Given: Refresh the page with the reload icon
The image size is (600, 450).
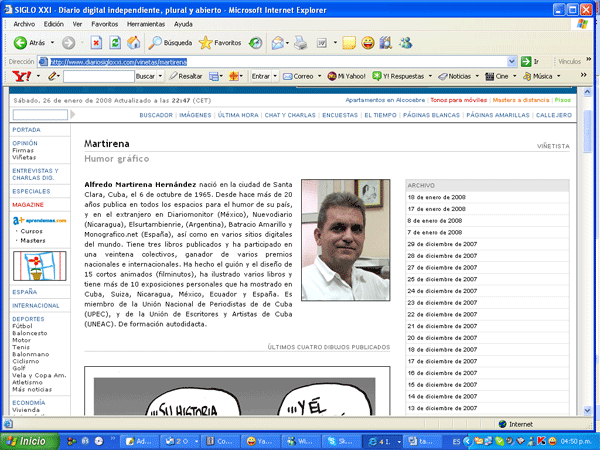Looking at the screenshot, I should pos(115,43).
